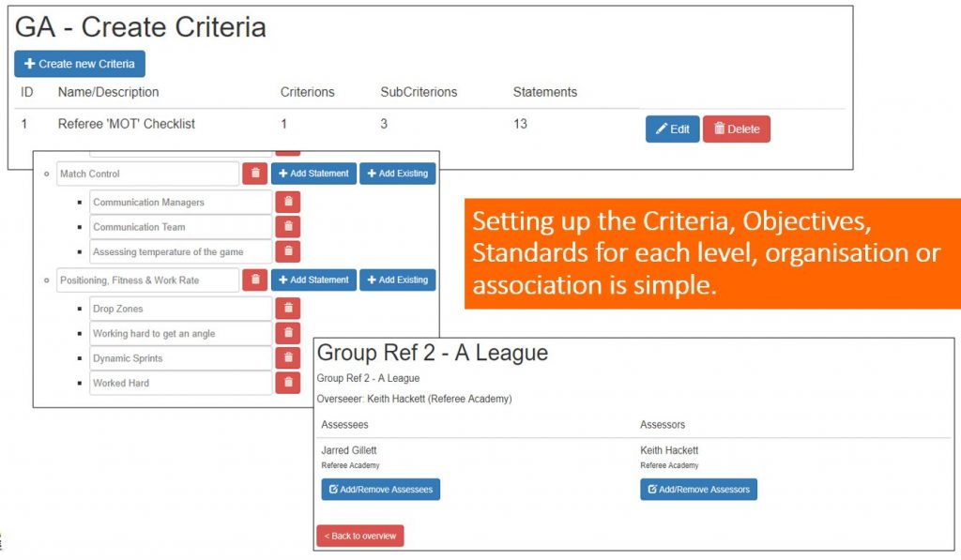The image size is (961, 560).
Task: Delete the Communication Team statement
Action: coord(287,227)
